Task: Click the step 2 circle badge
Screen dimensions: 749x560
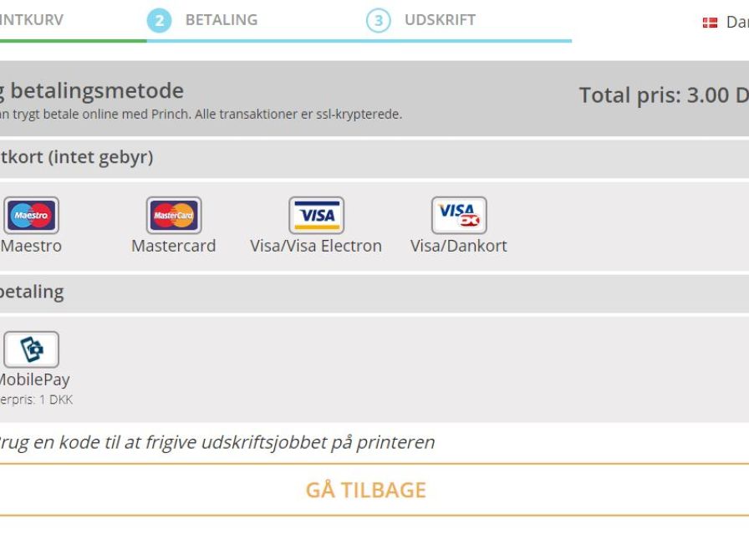Action: (x=159, y=21)
